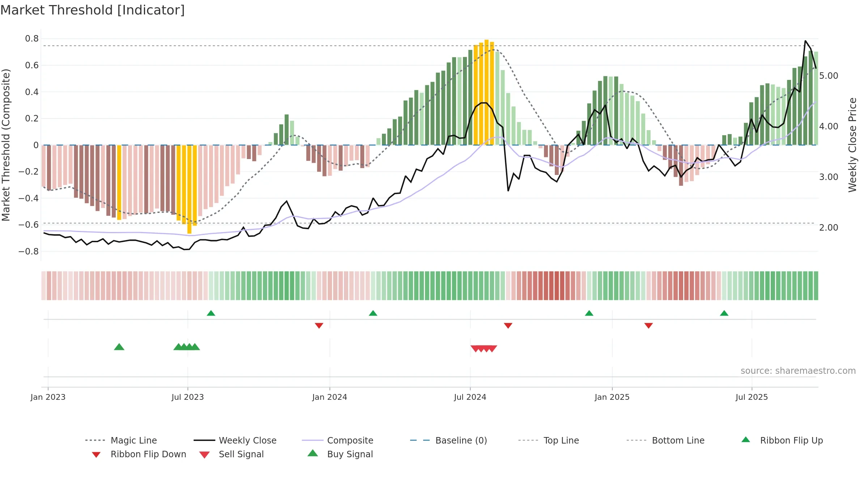
Task: Click the Jan 2024 x-axis label
Action: click(x=330, y=397)
